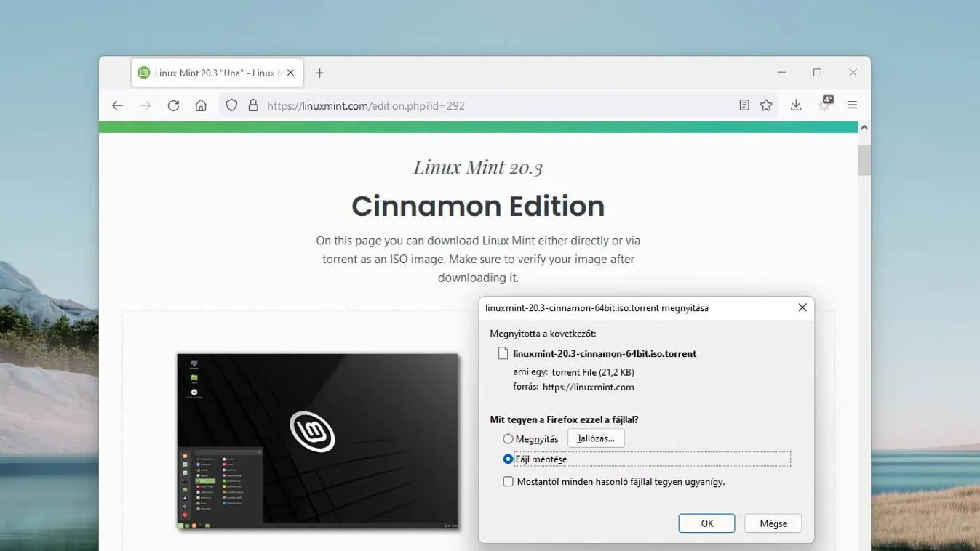Click the Cinnamon Edition heading
980x551 pixels.
click(478, 206)
